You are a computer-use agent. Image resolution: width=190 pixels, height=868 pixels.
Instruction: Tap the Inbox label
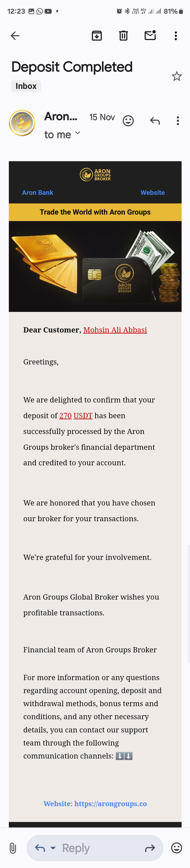[26, 86]
